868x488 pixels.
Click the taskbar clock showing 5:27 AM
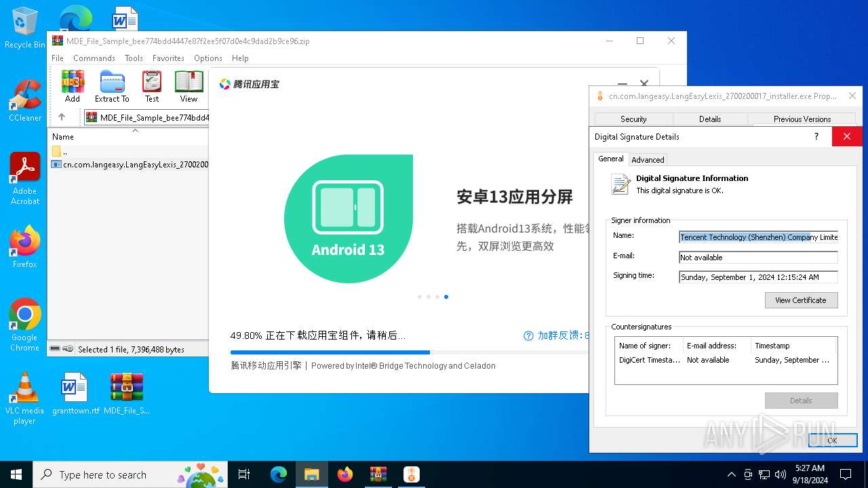(810, 474)
